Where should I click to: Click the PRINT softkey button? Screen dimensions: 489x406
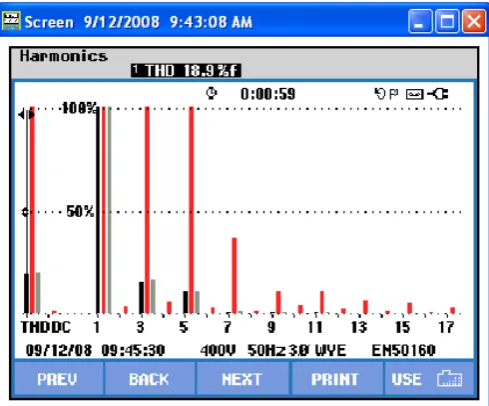pos(337,379)
